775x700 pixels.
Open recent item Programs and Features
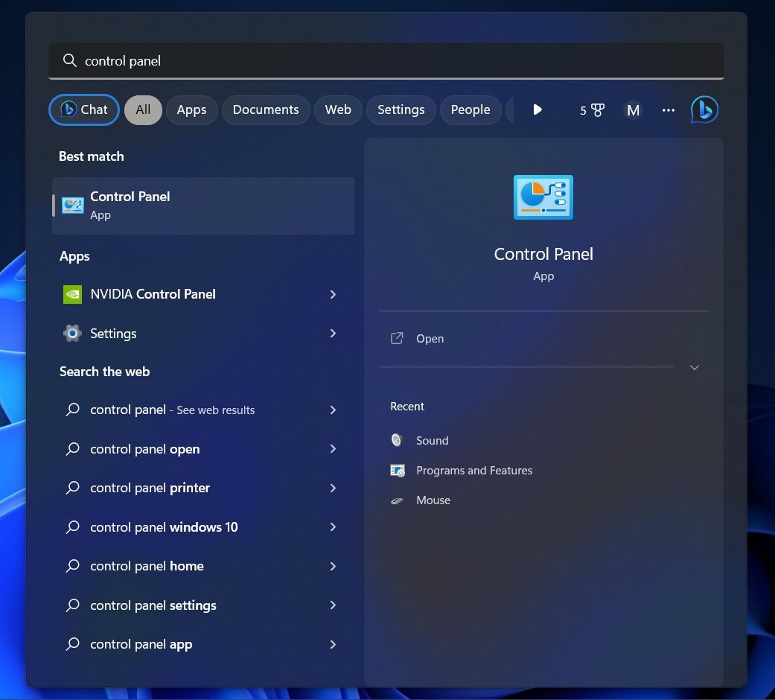coord(543,470)
